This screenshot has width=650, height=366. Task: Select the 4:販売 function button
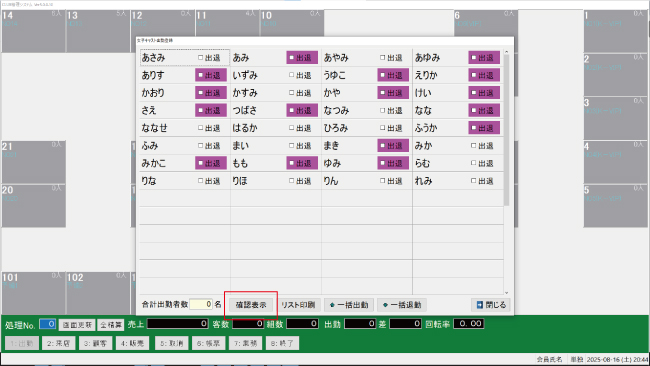(133, 343)
